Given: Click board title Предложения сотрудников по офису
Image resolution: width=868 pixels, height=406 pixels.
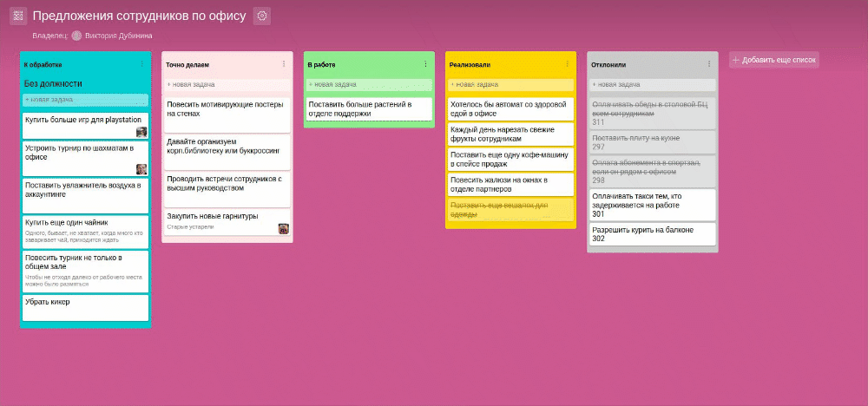Looking at the screenshot, I should pos(139,16).
